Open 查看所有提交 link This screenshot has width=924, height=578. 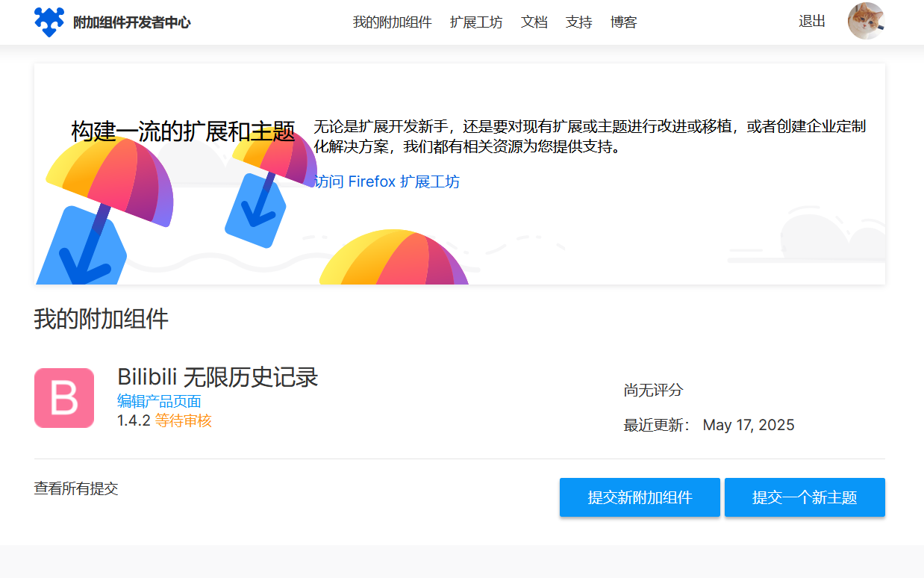pos(76,489)
